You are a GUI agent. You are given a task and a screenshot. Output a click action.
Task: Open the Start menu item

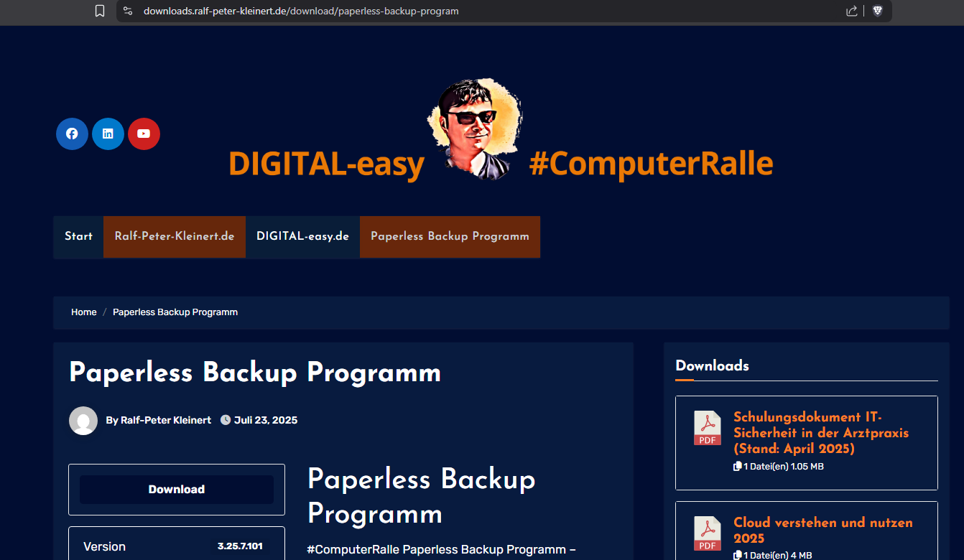pos(78,236)
